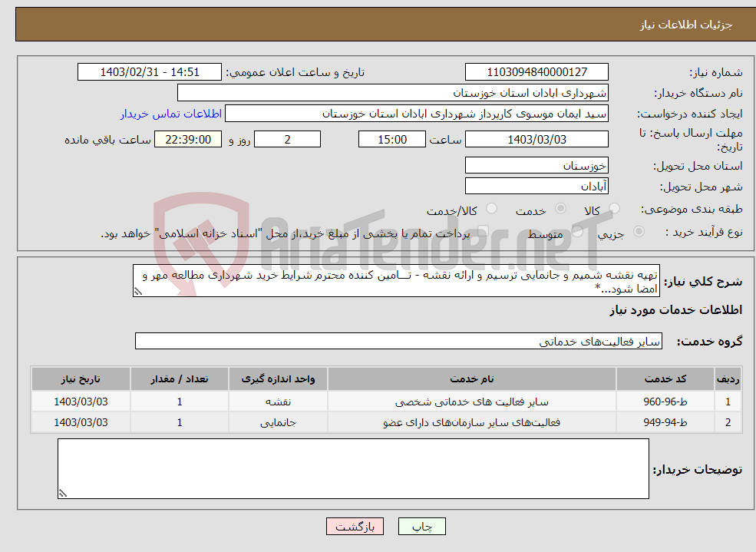Screen dimensions: 756x552
Task: Click the empty توضیحات خریدار textarea
Action: click(353, 468)
